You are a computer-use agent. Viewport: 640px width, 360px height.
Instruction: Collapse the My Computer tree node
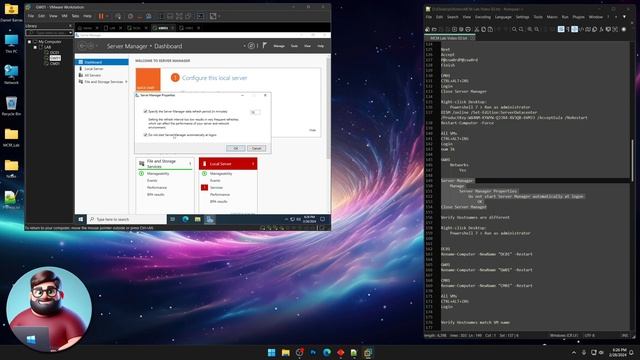click(x=29, y=42)
